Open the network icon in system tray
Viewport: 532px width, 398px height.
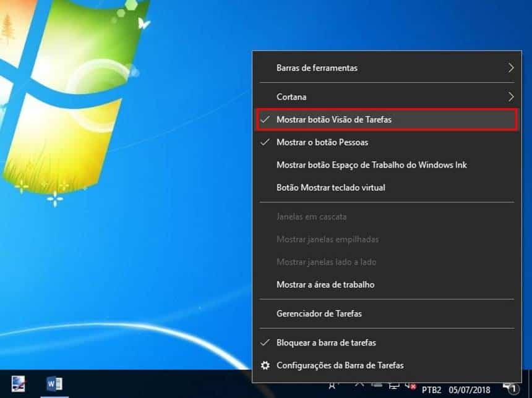pyautogui.click(x=394, y=386)
